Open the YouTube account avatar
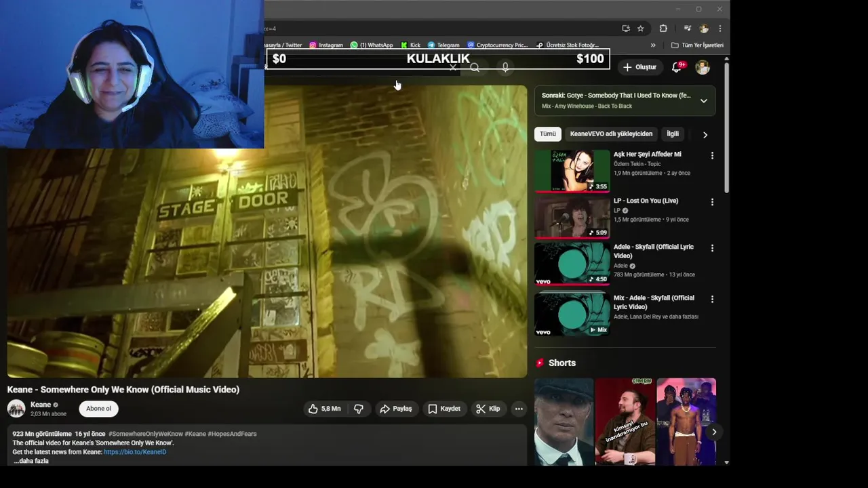This screenshot has height=488, width=868. click(x=703, y=67)
